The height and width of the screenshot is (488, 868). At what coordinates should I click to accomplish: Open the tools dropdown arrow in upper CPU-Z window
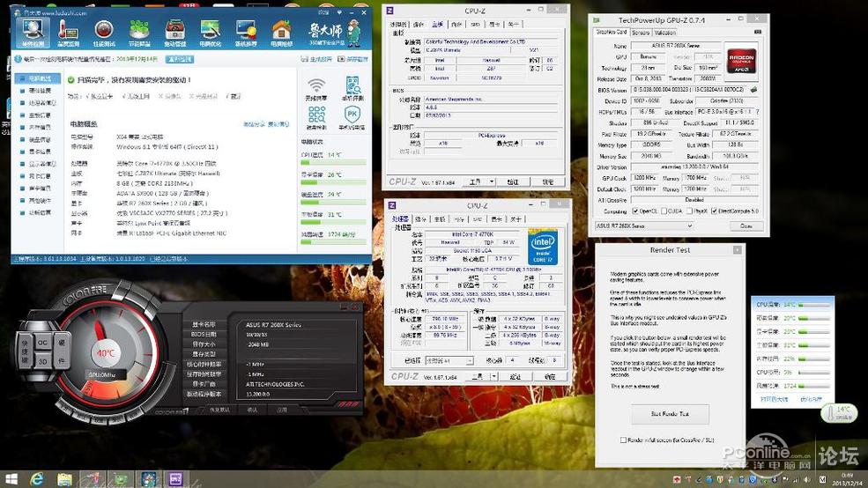click(492, 181)
